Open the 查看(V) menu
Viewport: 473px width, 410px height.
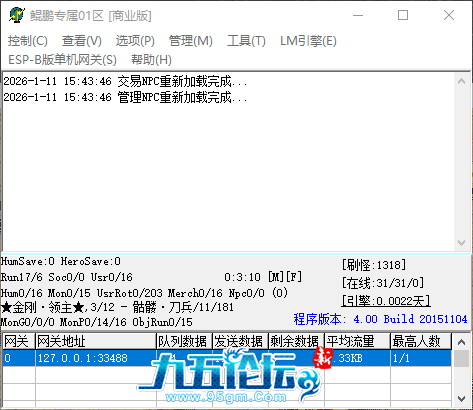[82, 41]
